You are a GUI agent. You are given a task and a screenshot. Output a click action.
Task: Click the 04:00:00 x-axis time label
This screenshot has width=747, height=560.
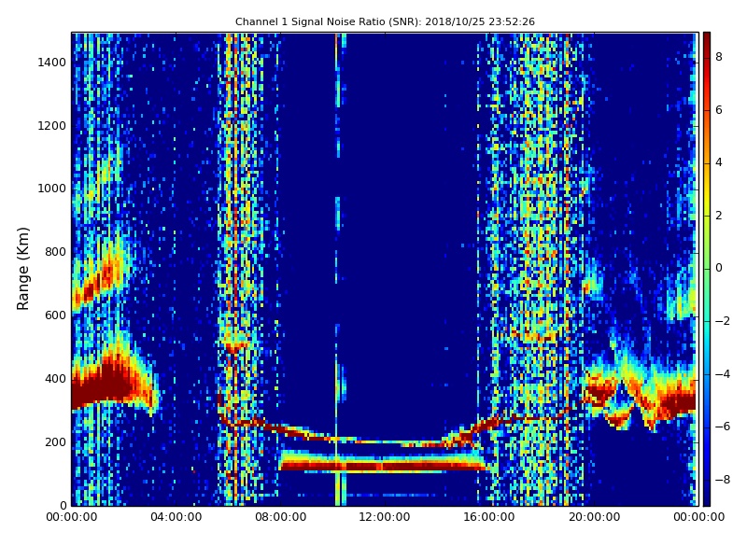176,517
